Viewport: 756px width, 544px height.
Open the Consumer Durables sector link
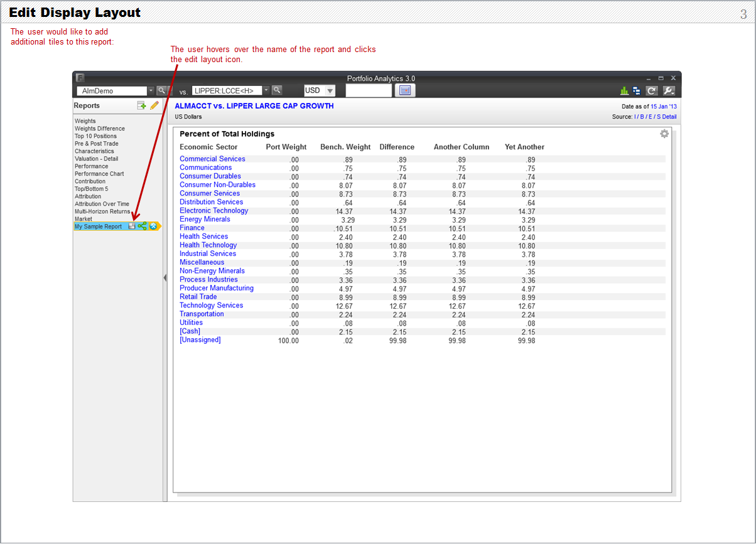click(210, 176)
